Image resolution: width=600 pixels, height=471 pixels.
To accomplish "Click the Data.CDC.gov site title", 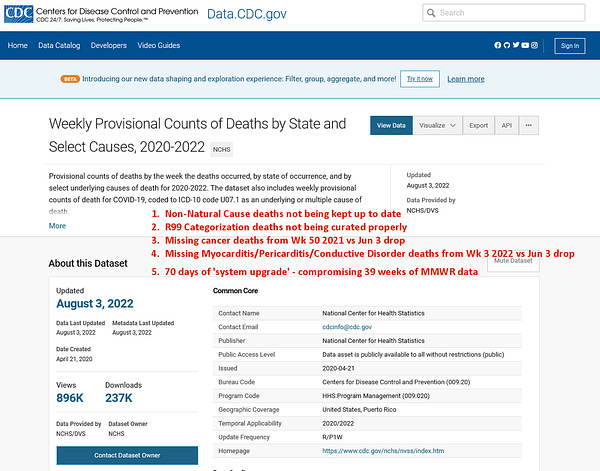I will click(x=247, y=14).
